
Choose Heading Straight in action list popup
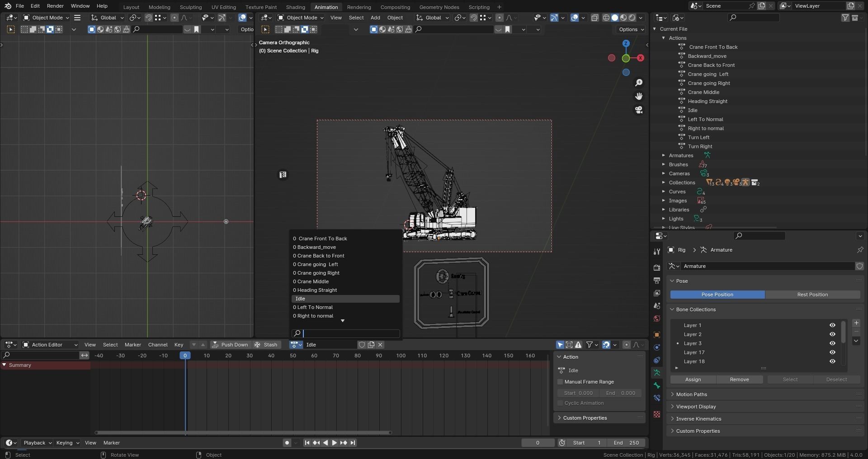(345, 290)
